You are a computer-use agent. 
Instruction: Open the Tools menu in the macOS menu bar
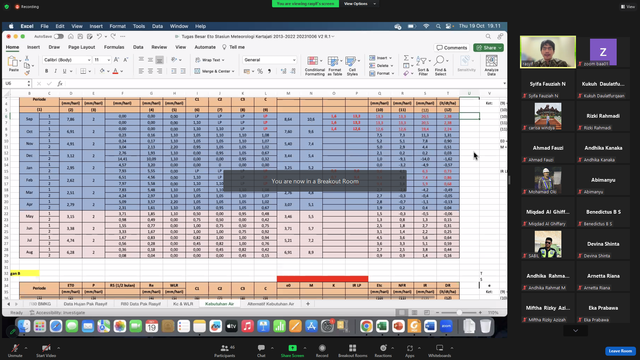click(139, 26)
